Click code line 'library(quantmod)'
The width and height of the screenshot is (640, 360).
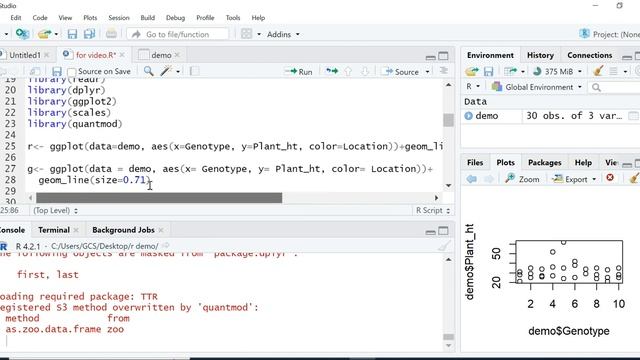(75, 124)
